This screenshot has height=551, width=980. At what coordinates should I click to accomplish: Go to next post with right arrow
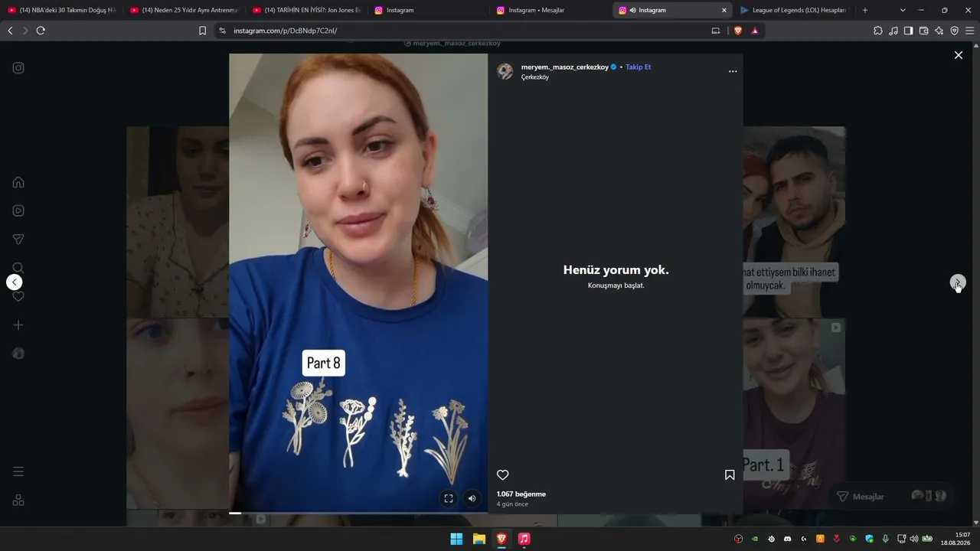(x=958, y=282)
